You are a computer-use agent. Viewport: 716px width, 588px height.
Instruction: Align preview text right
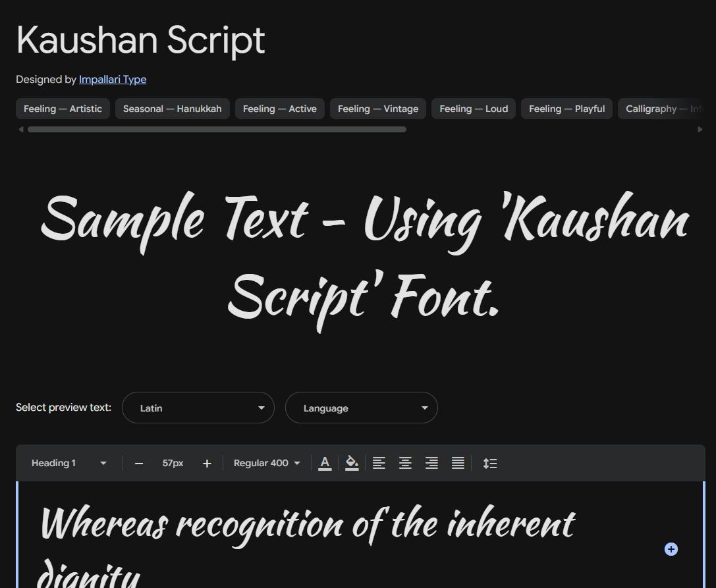click(x=431, y=464)
